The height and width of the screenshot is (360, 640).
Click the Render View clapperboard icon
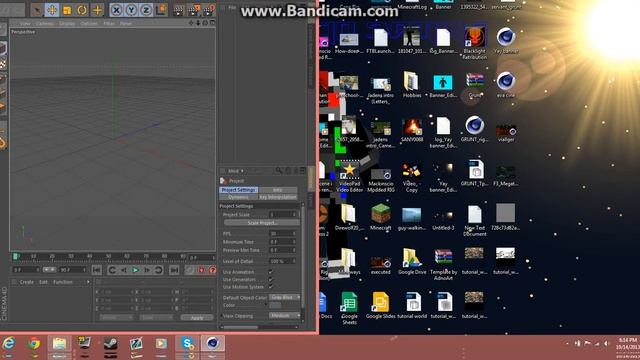click(178, 10)
